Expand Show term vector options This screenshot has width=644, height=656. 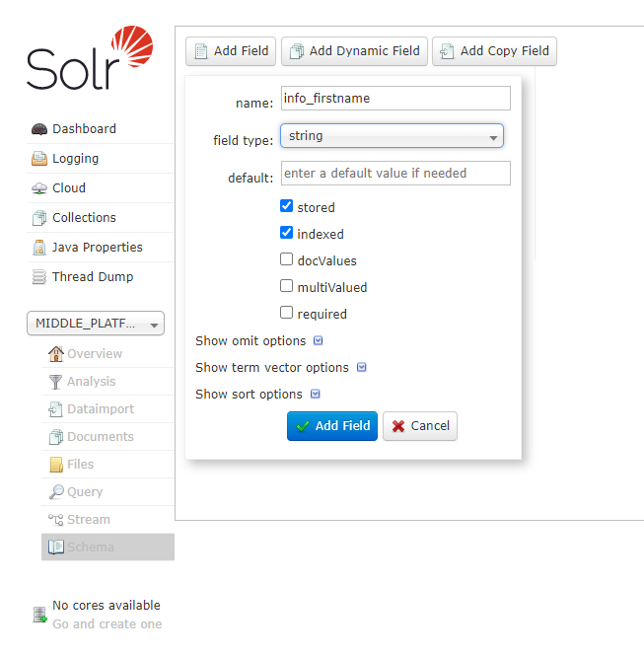coord(281,368)
